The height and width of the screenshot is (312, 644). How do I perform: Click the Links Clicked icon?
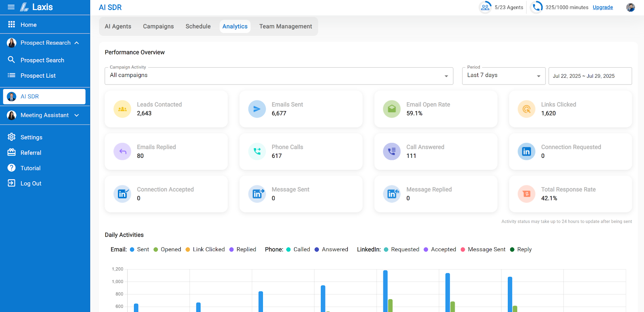click(526, 109)
